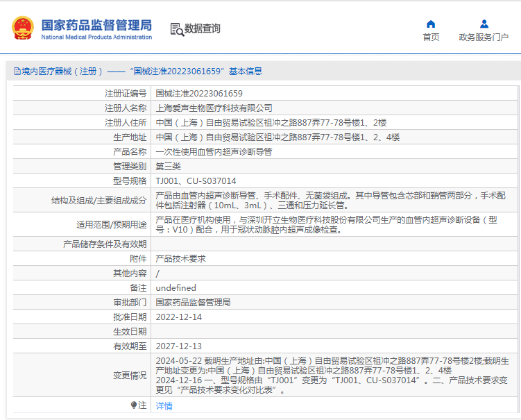Click the 型号规格 row label

click(130, 181)
